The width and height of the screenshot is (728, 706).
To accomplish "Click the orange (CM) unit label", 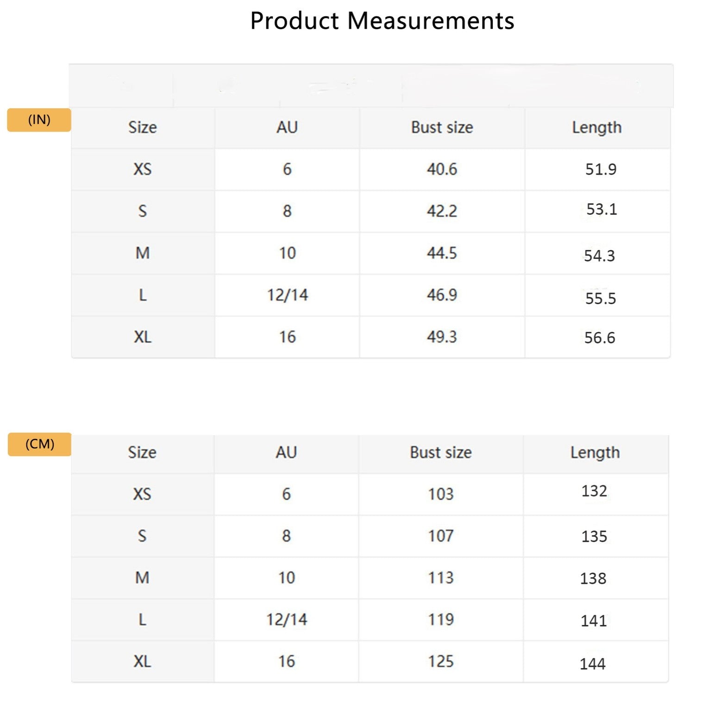I will click(39, 444).
